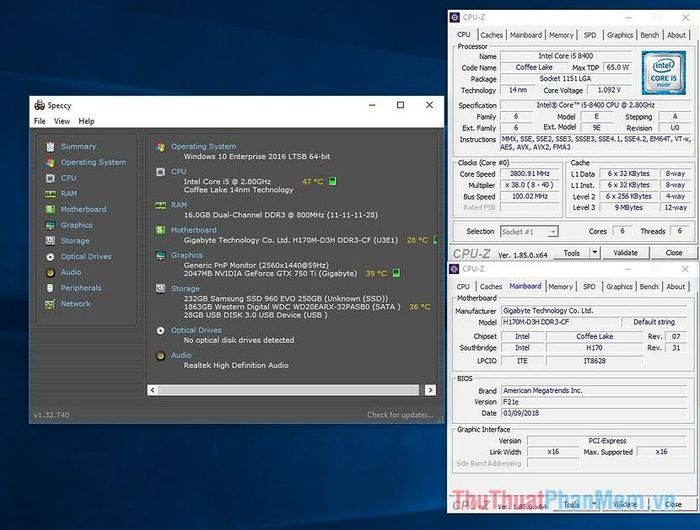Expand the Tools dropdown arrow in upper CPU-Z
Viewport: 700px width, 530px height.
pyautogui.click(x=595, y=253)
